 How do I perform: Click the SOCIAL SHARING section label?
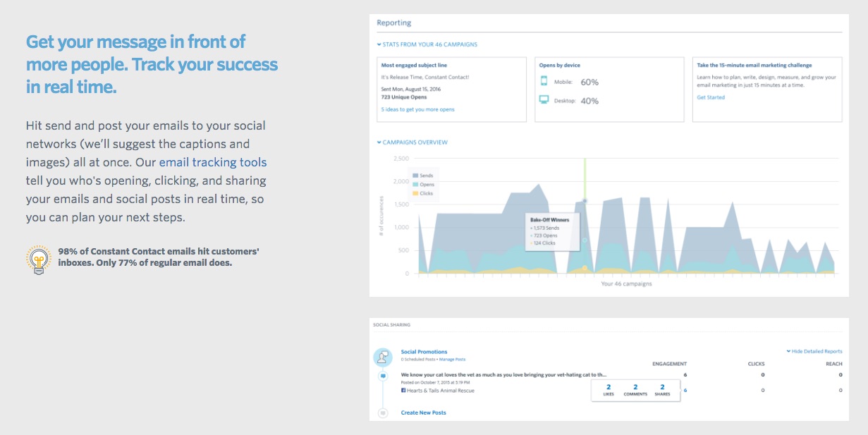pyautogui.click(x=392, y=325)
